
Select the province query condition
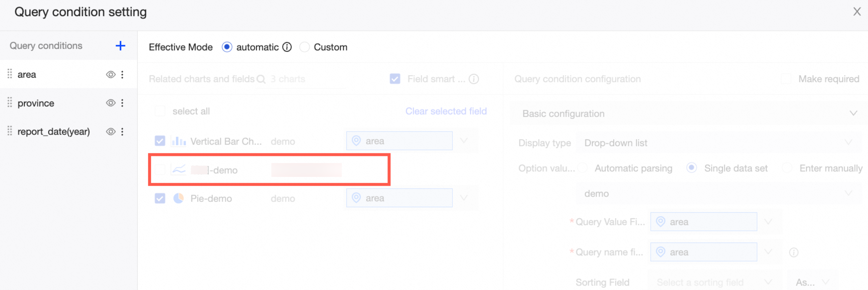pos(36,103)
